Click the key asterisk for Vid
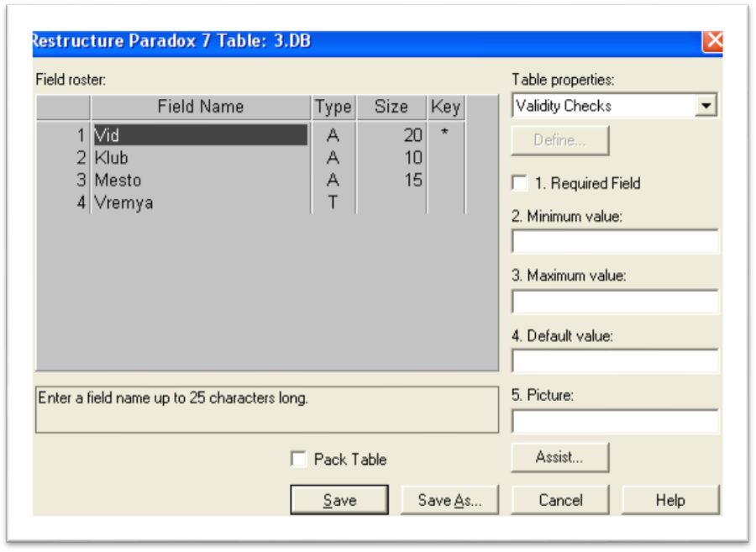 445,133
